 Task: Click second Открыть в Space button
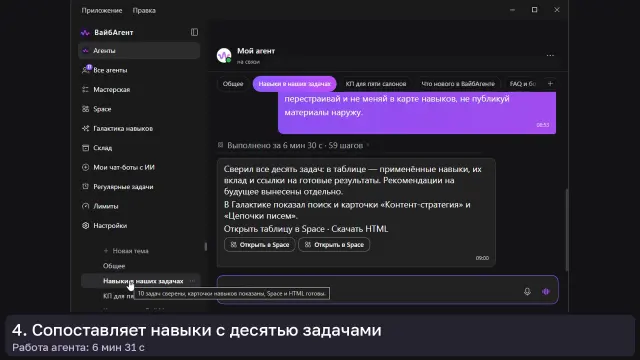[334, 244]
